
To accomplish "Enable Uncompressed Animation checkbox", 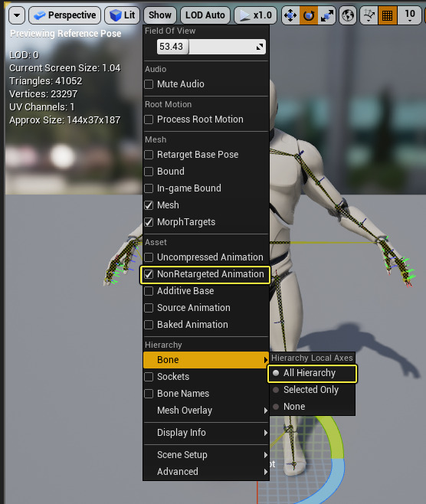I will click(x=149, y=257).
